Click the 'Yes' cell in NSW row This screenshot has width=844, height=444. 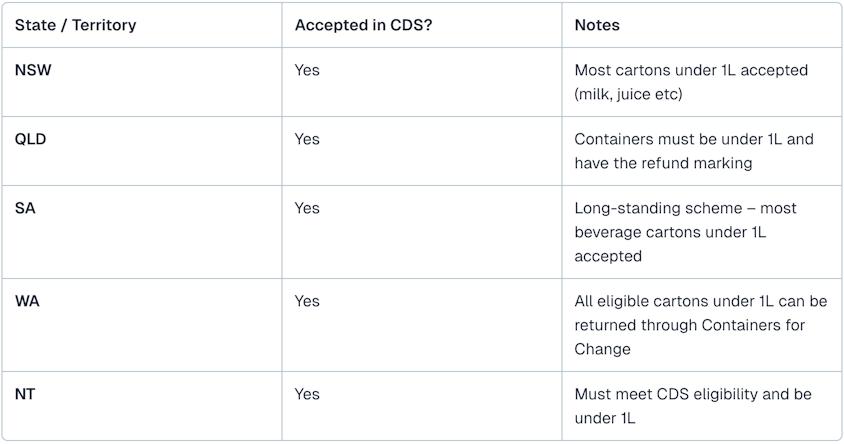[x=307, y=71]
